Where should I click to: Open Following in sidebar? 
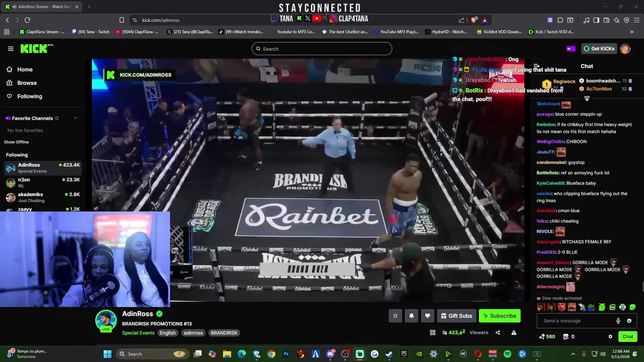coord(25,97)
